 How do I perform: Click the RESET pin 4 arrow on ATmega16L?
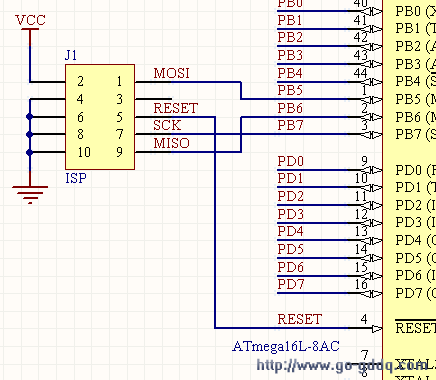coord(376,329)
